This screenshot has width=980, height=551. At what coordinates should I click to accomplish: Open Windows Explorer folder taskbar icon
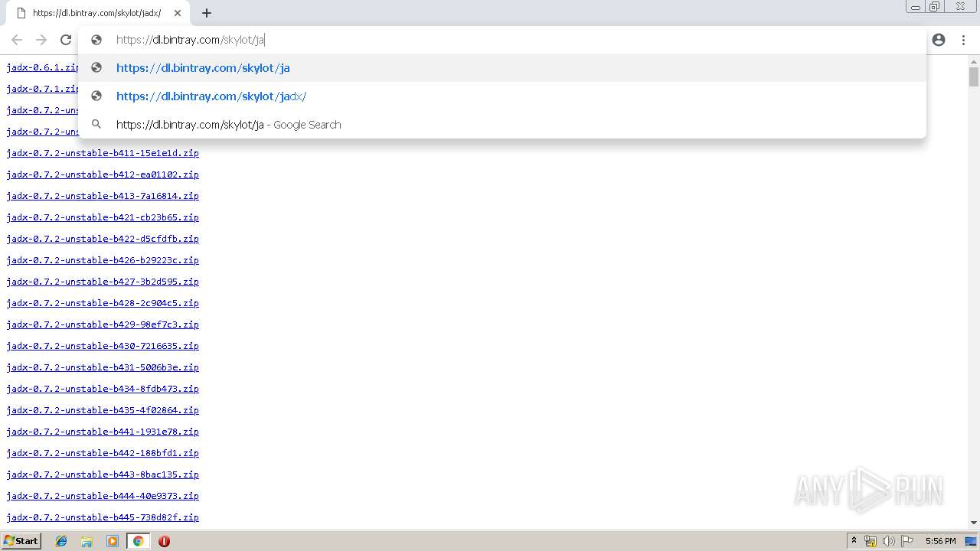click(87, 541)
